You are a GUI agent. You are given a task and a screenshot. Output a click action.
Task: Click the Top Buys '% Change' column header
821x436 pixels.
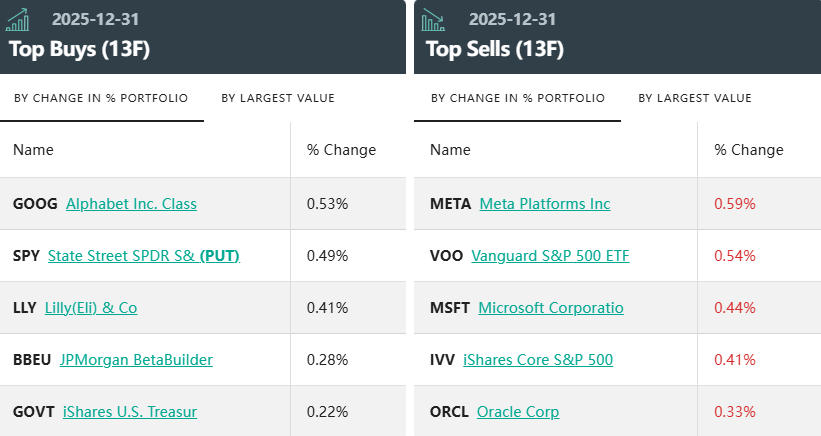click(341, 150)
